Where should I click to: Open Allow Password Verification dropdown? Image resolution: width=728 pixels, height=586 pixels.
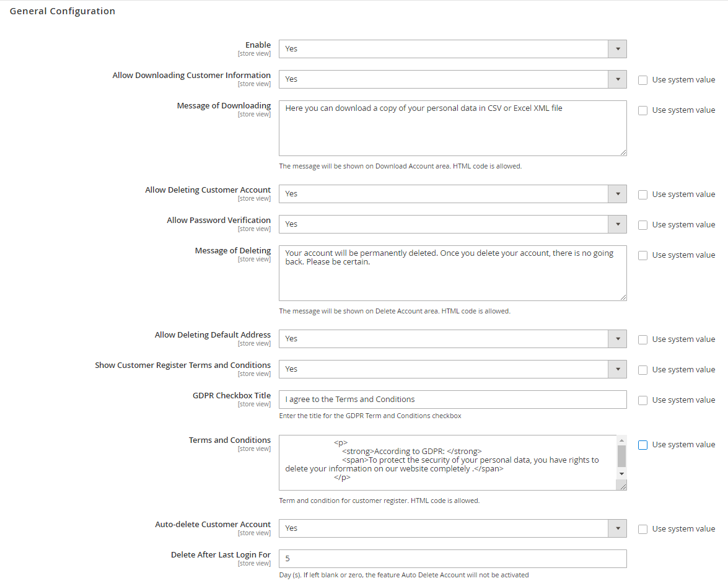coord(452,224)
